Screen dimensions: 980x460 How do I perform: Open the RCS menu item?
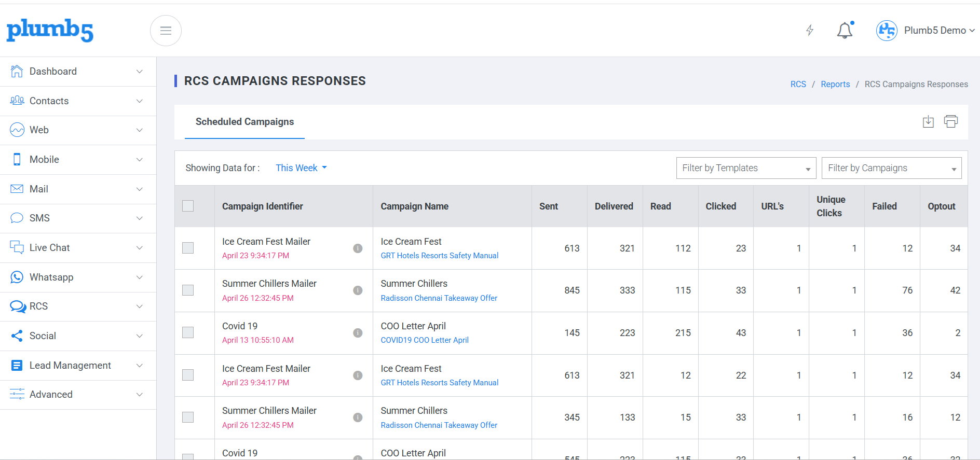tap(78, 306)
